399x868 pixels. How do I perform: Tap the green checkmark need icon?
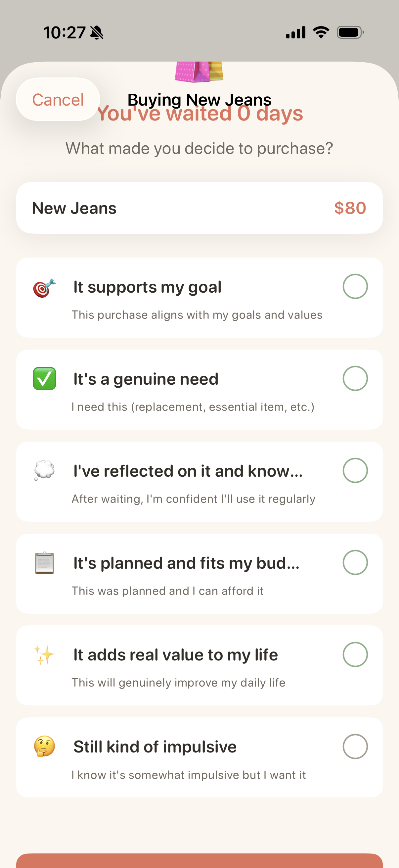pos(44,379)
